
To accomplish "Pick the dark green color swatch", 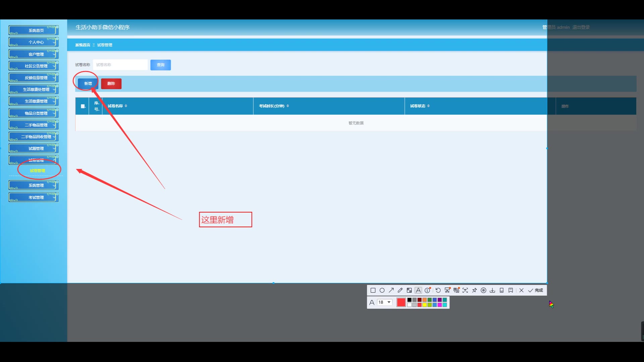I will click(429, 300).
